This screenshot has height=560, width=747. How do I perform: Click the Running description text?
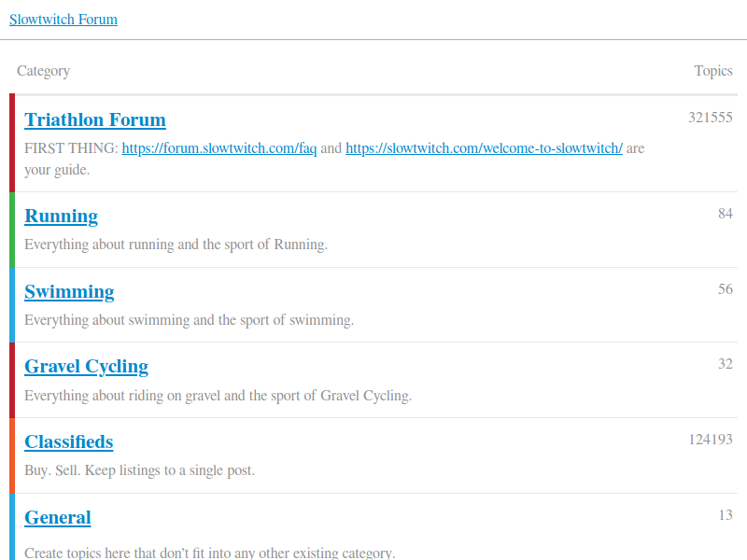(176, 245)
